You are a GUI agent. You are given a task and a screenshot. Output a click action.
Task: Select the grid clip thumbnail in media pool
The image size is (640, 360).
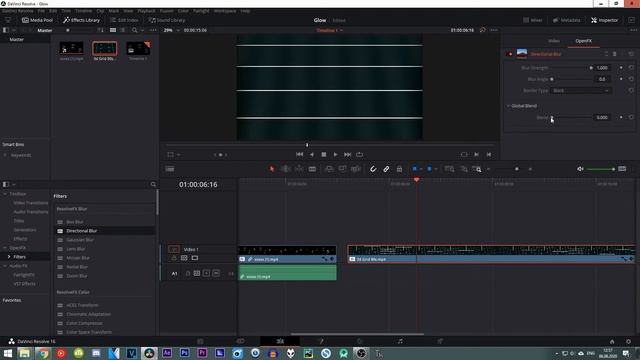[104, 49]
